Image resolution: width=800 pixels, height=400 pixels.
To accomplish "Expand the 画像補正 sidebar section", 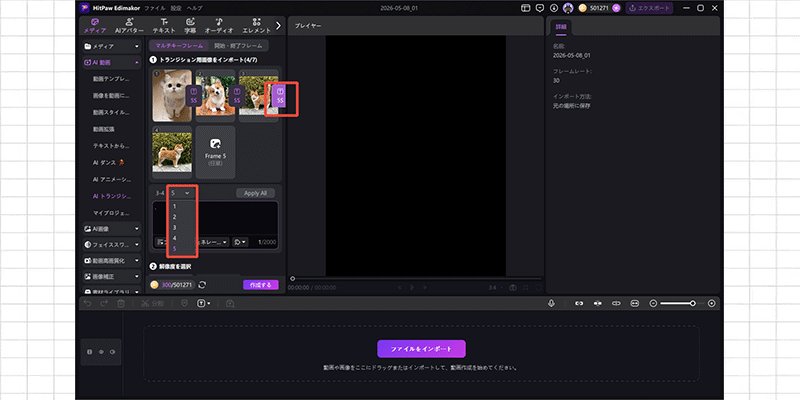I will 112,276.
